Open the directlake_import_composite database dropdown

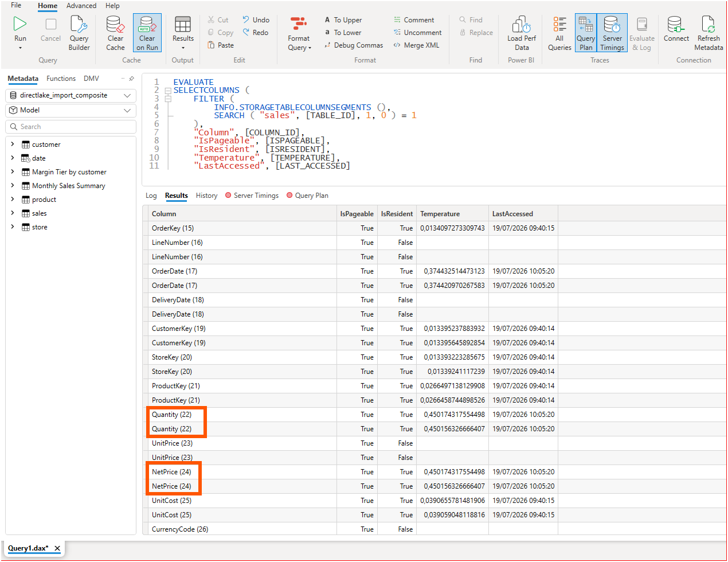click(71, 95)
